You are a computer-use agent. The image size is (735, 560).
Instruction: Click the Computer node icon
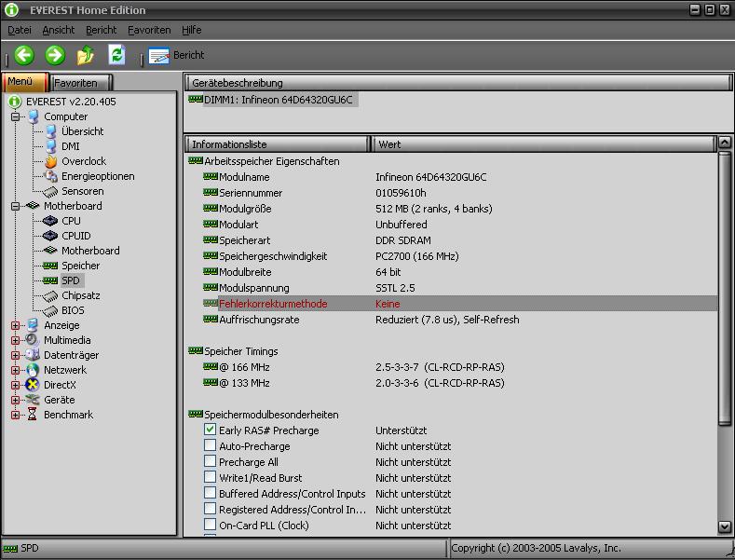[34, 116]
